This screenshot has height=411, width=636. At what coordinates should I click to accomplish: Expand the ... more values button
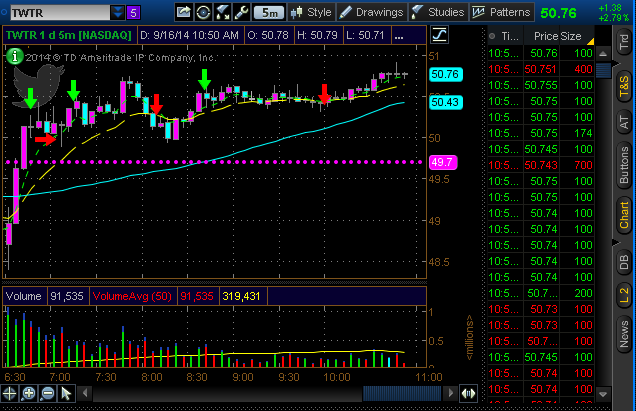[399, 36]
